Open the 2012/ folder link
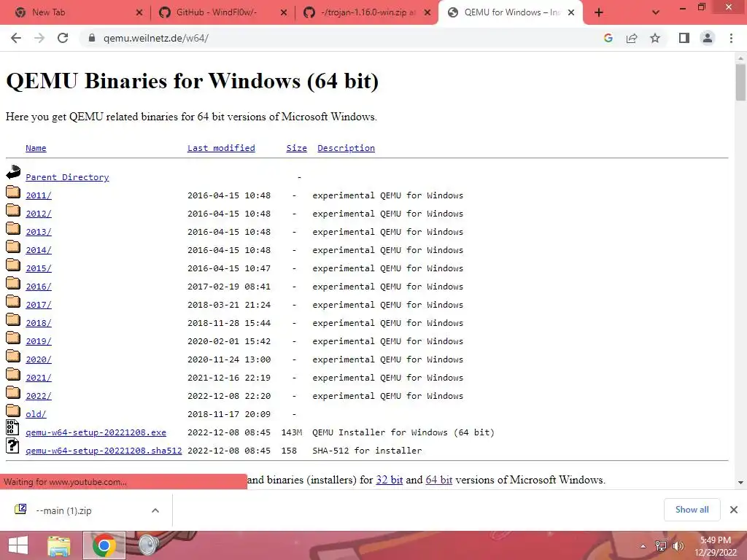The height and width of the screenshot is (560, 747). click(39, 214)
